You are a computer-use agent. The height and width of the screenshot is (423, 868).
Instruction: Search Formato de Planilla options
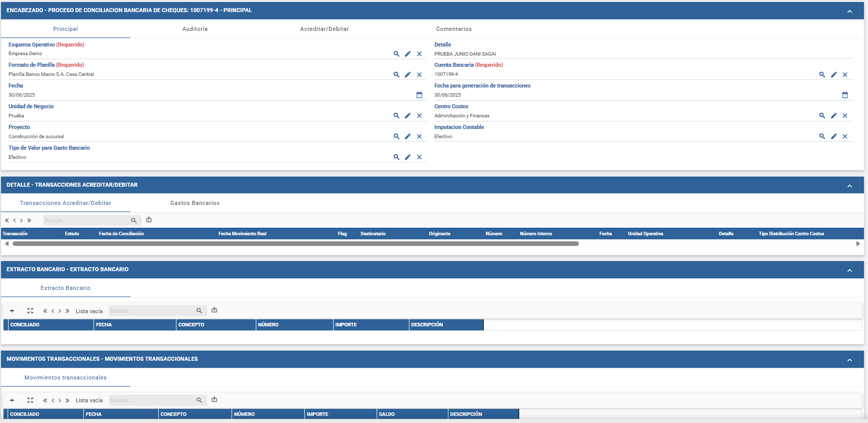pyautogui.click(x=396, y=74)
